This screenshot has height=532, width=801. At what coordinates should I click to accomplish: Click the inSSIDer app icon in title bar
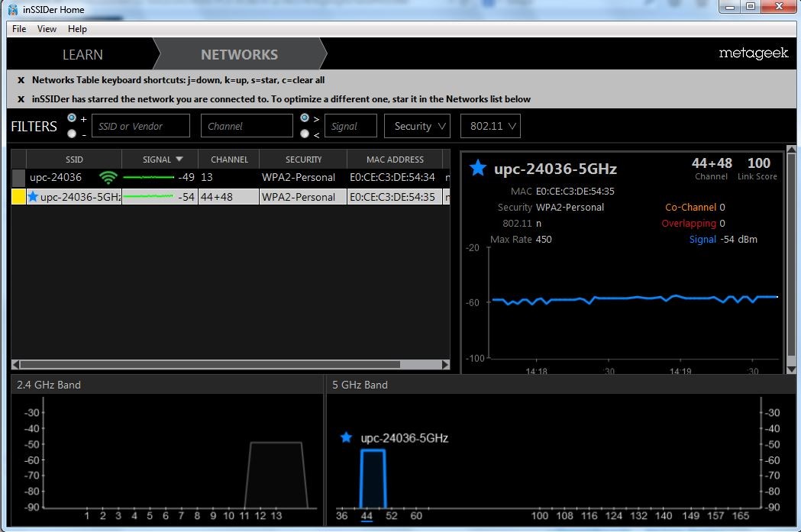click(13, 10)
